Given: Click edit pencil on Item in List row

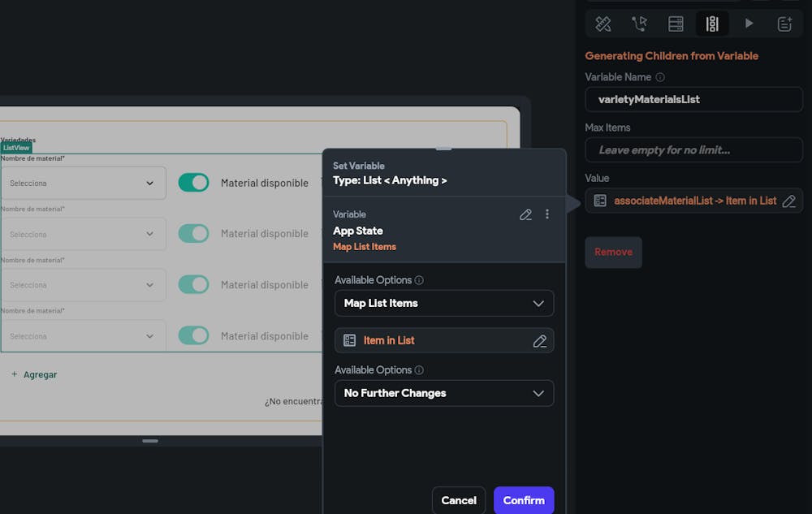Looking at the screenshot, I should click(539, 341).
